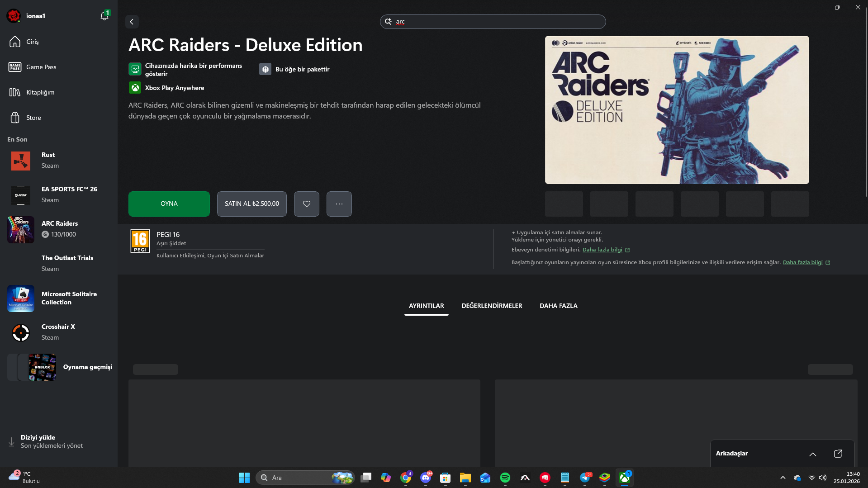Screen dimensions: 868x488
Task: Open the clock and calendar flyout
Action: pyautogui.click(x=847, y=478)
